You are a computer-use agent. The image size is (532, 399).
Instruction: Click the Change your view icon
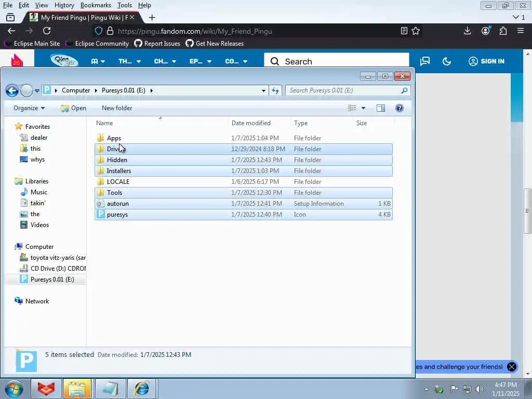(x=352, y=108)
